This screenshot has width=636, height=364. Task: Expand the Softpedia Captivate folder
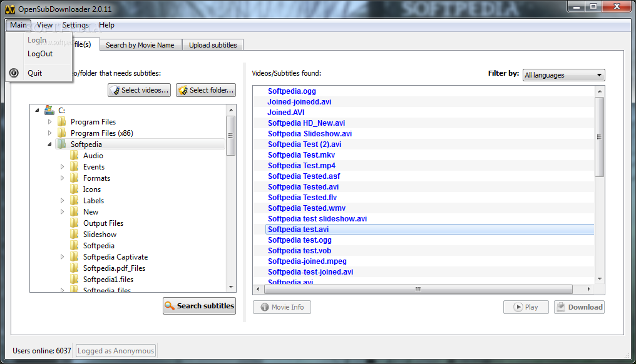tap(62, 257)
